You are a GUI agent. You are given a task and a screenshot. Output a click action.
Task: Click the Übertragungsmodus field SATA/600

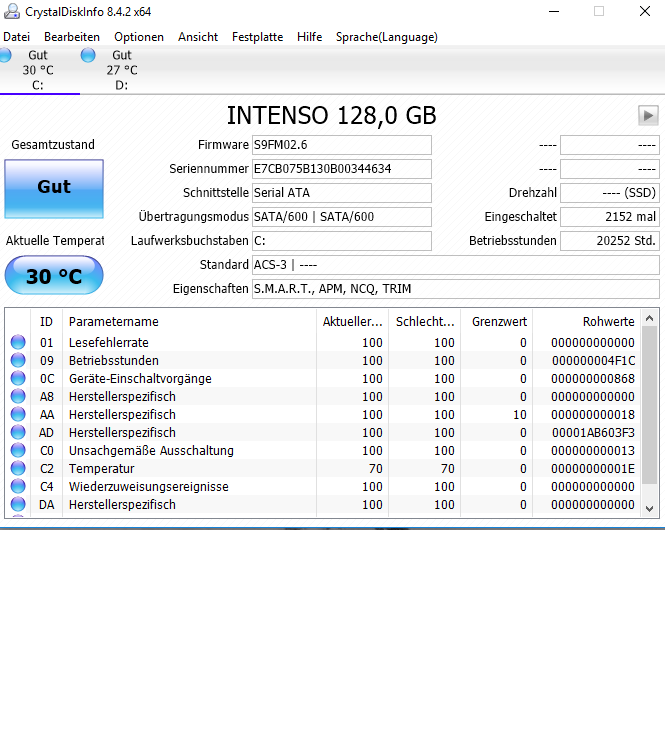coord(342,217)
